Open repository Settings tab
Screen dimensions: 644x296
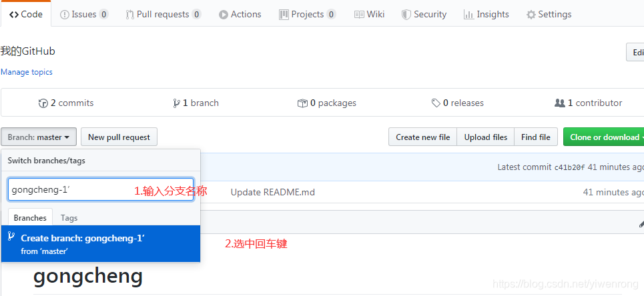pos(549,15)
